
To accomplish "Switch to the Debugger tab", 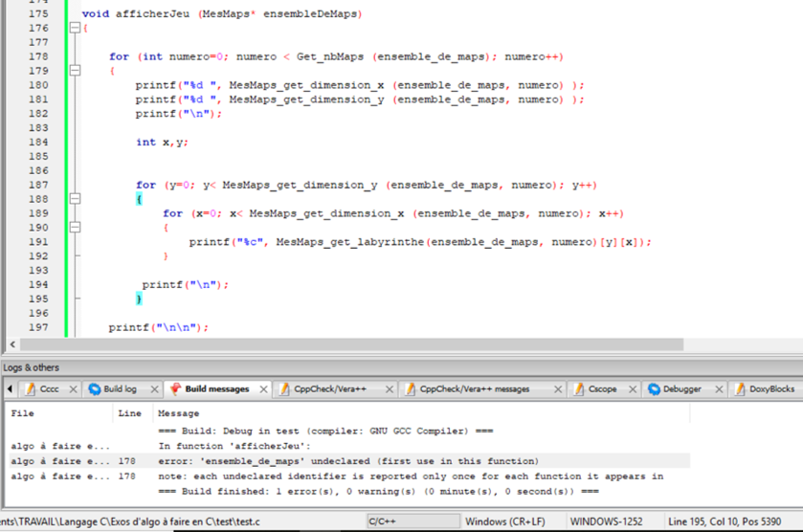I will (x=681, y=389).
